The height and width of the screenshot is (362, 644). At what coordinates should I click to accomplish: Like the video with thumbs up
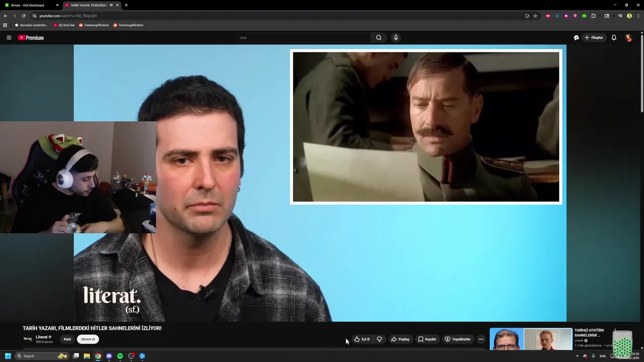click(x=362, y=339)
